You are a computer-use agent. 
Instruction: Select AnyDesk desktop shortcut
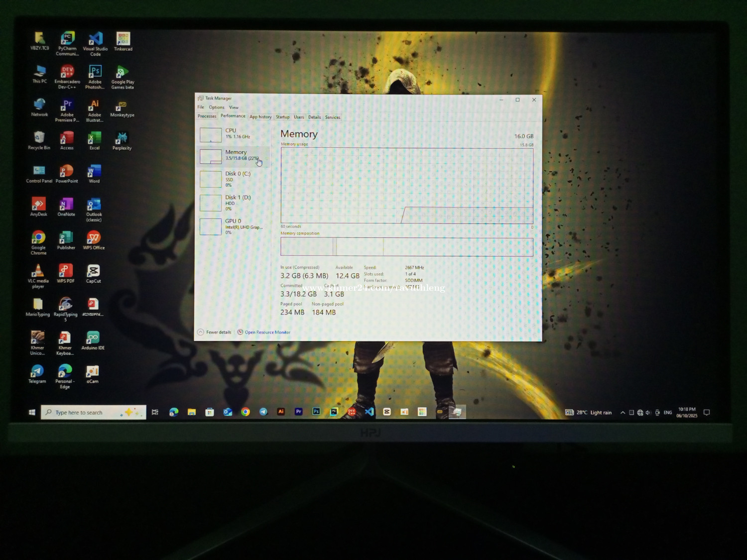38,207
